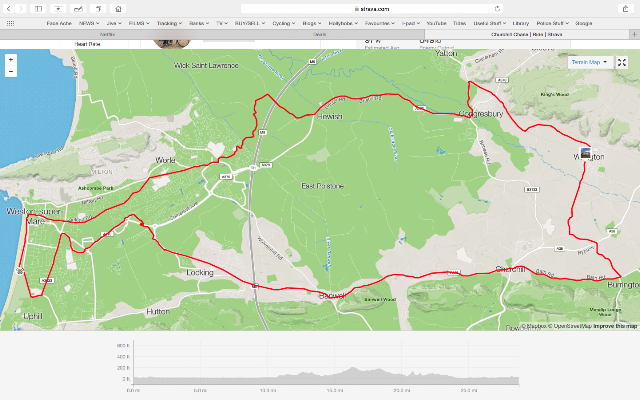
Task: Open the Share button in the toolbar
Action: tap(625, 9)
